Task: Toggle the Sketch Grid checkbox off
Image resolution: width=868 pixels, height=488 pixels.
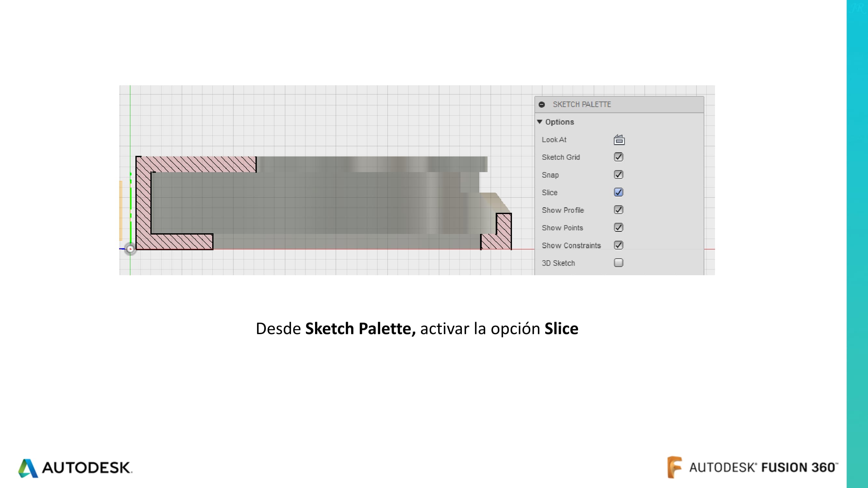Action: 619,157
